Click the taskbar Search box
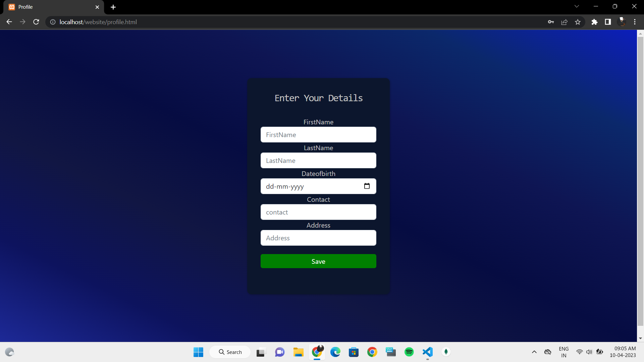Image resolution: width=644 pixels, height=362 pixels. coord(230,352)
